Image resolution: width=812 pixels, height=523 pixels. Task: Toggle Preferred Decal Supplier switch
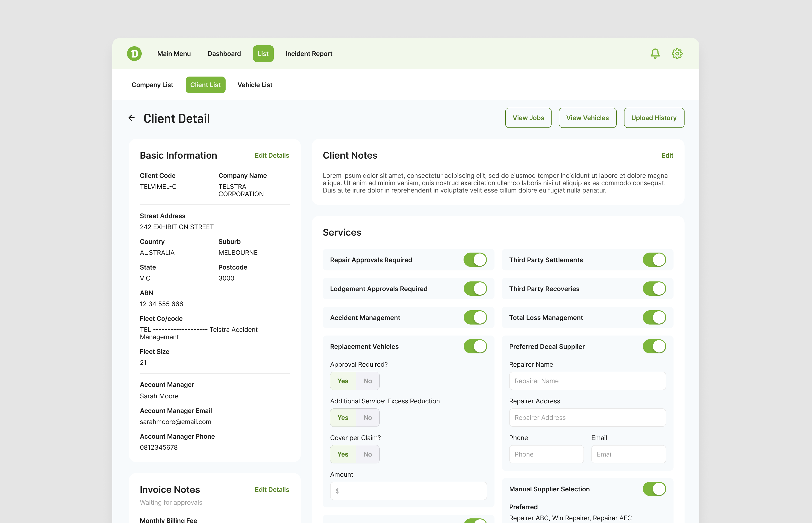pyautogui.click(x=655, y=346)
